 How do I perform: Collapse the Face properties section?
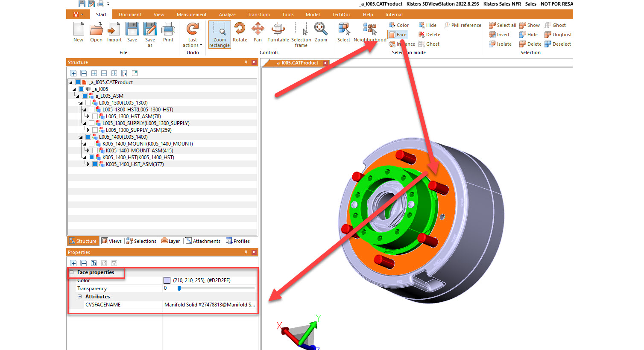72,272
